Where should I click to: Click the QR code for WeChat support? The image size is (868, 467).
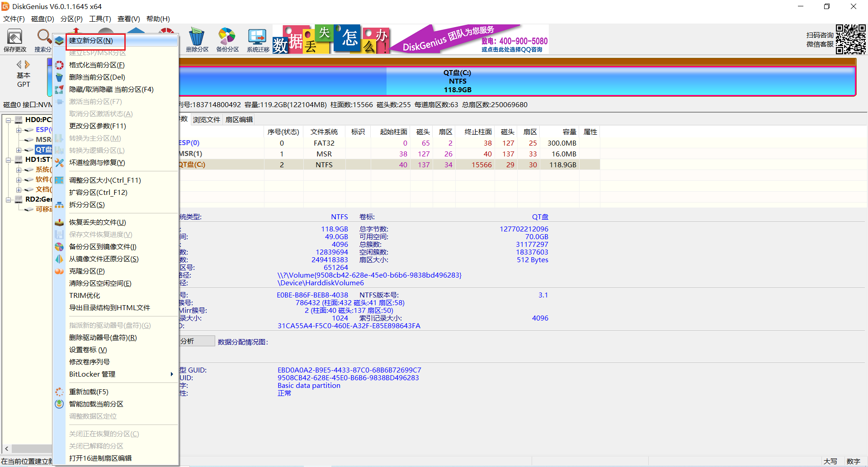tap(850, 39)
